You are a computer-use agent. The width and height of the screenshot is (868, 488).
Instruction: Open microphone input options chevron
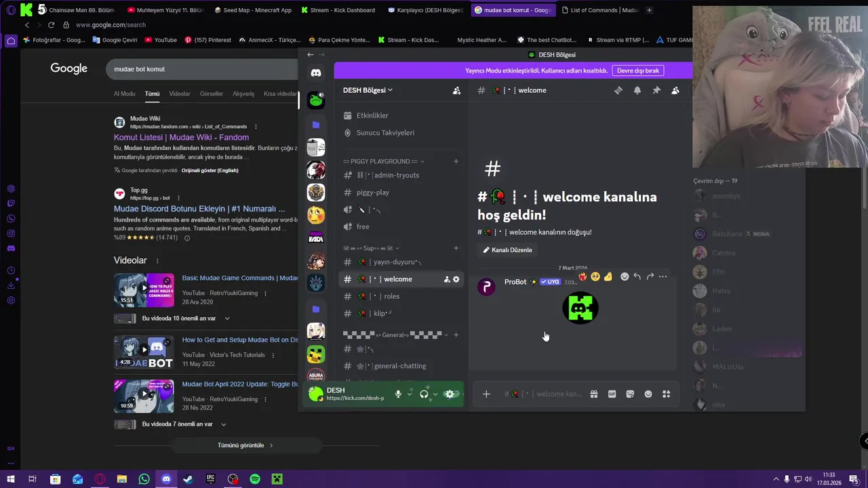click(409, 394)
